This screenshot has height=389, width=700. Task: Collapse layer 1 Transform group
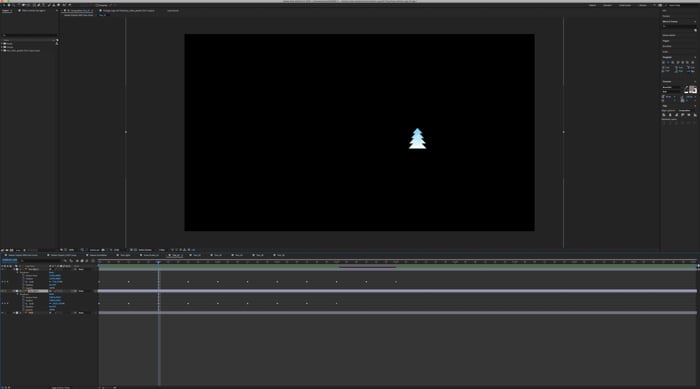[18, 272]
